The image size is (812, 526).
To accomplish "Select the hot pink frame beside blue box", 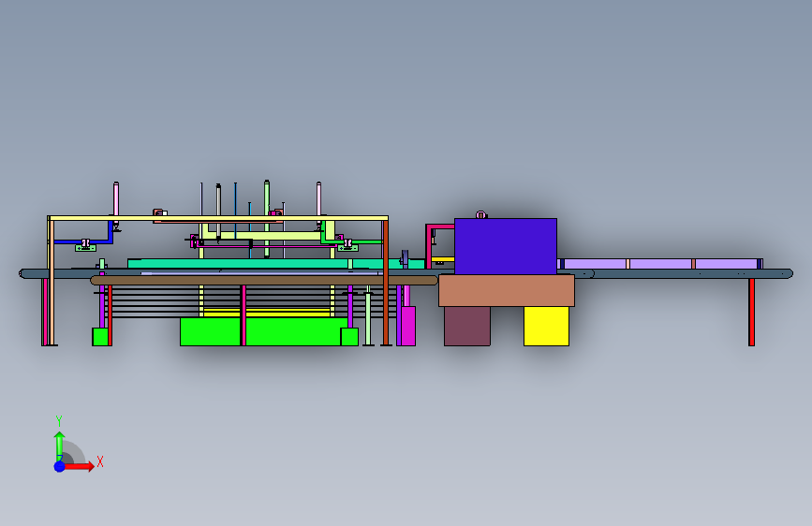I will 429,245.
